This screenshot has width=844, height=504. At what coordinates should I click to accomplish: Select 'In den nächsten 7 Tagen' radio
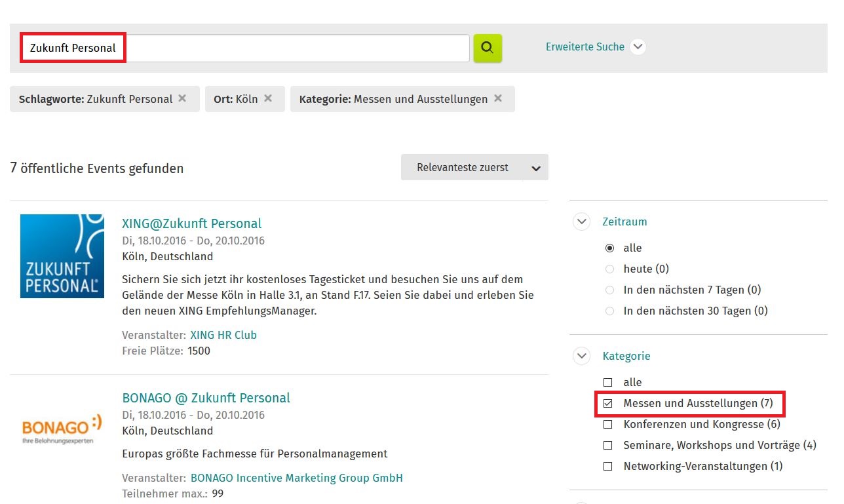point(609,290)
